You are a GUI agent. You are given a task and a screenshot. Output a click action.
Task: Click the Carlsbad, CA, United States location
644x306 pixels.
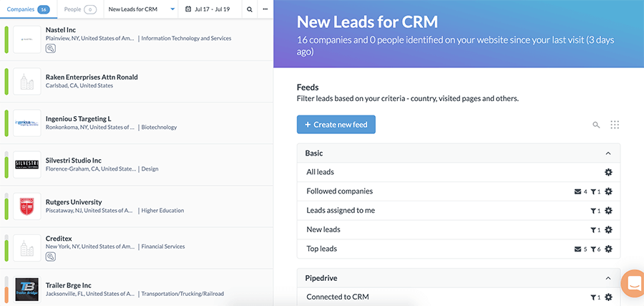coord(79,85)
